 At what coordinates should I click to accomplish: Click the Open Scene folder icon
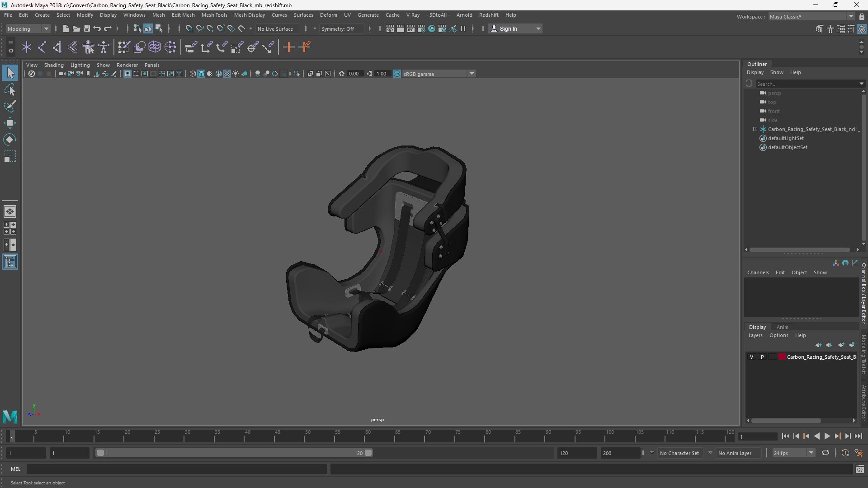[76, 28]
